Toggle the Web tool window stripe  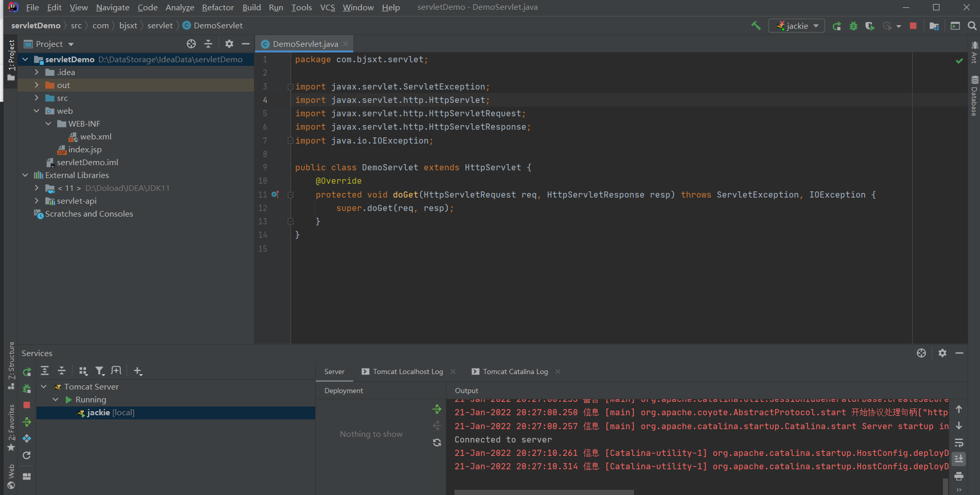[x=11, y=476]
